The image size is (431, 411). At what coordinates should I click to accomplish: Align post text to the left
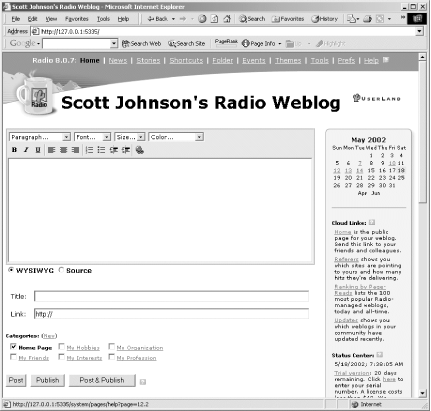(51, 150)
